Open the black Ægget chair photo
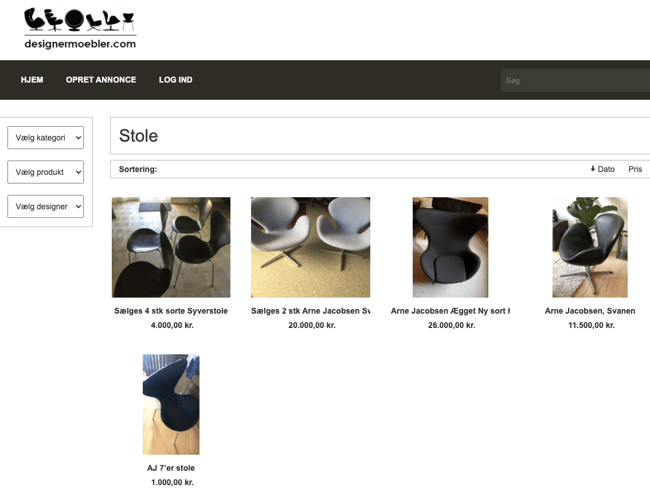Viewport: 650px width, 500px height. 450,247
